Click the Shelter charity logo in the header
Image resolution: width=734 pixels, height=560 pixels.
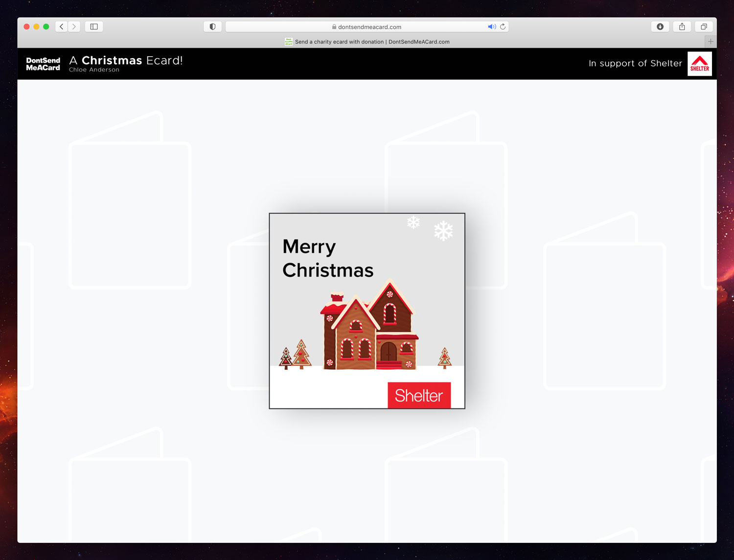tap(700, 64)
